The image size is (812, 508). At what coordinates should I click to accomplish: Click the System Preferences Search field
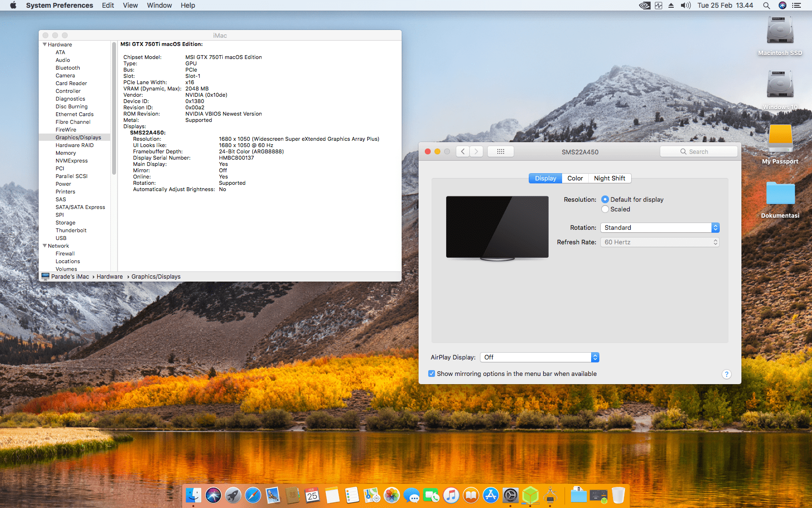coord(698,151)
